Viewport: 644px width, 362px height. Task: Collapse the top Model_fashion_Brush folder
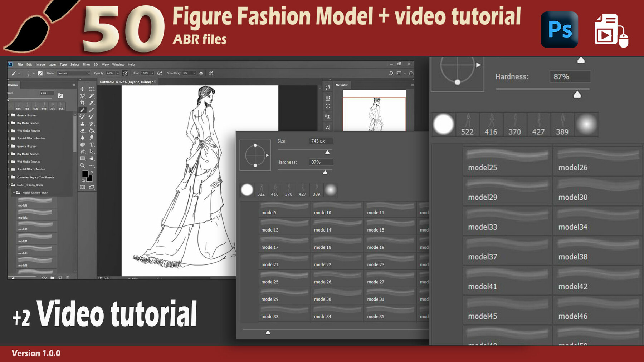pyautogui.click(x=9, y=185)
